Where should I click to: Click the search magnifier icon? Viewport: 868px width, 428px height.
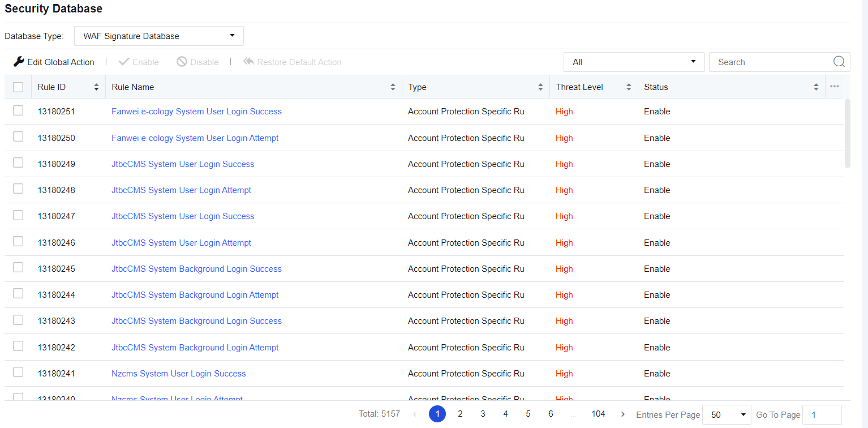tap(839, 62)
